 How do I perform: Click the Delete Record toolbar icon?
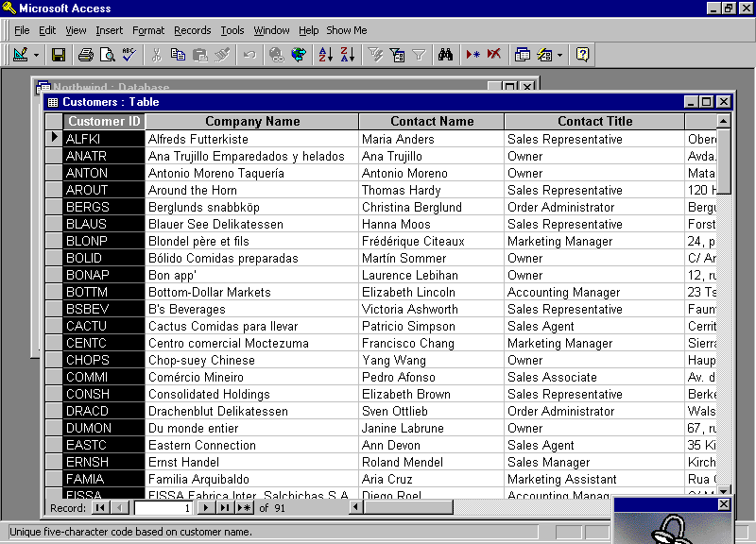click(x=493, y=55)
